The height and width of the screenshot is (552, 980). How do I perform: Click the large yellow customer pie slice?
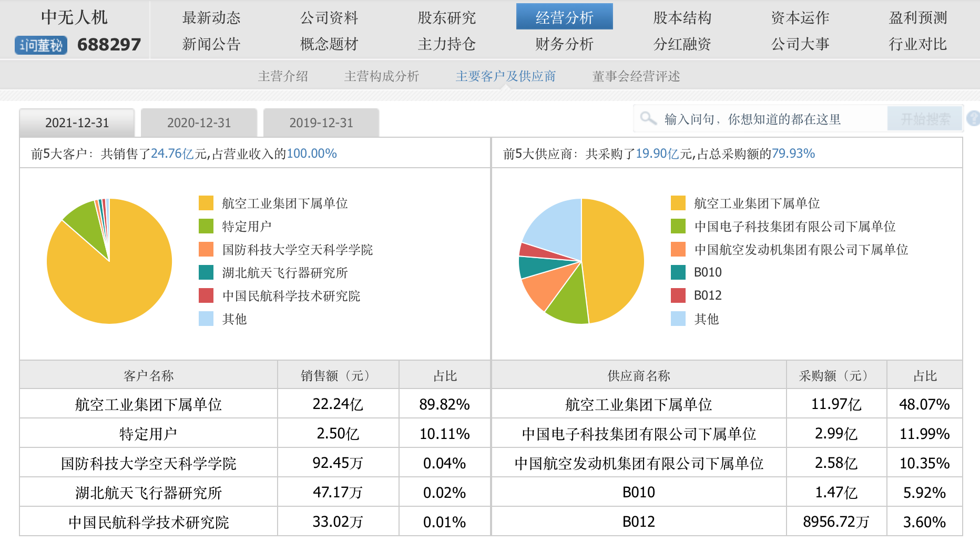click(116, 284)
